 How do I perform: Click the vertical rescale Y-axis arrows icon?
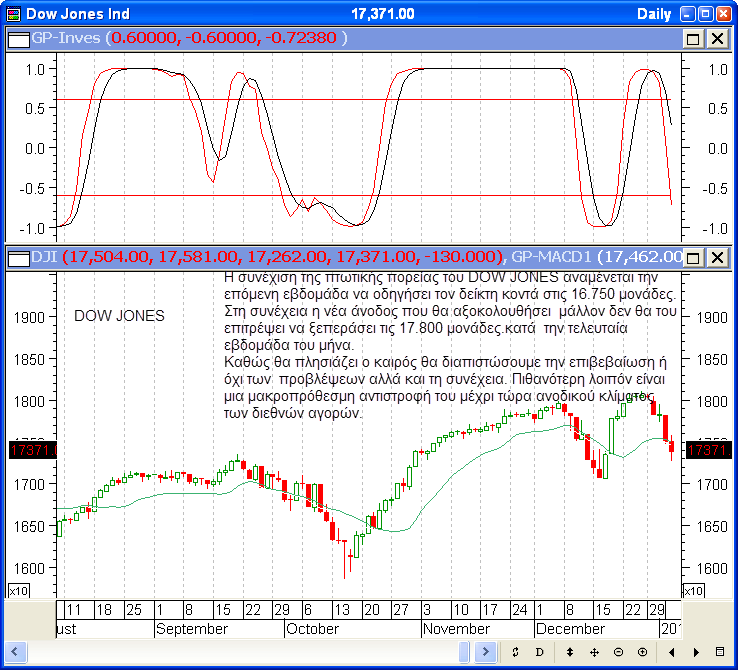click(x=570, y=652)
